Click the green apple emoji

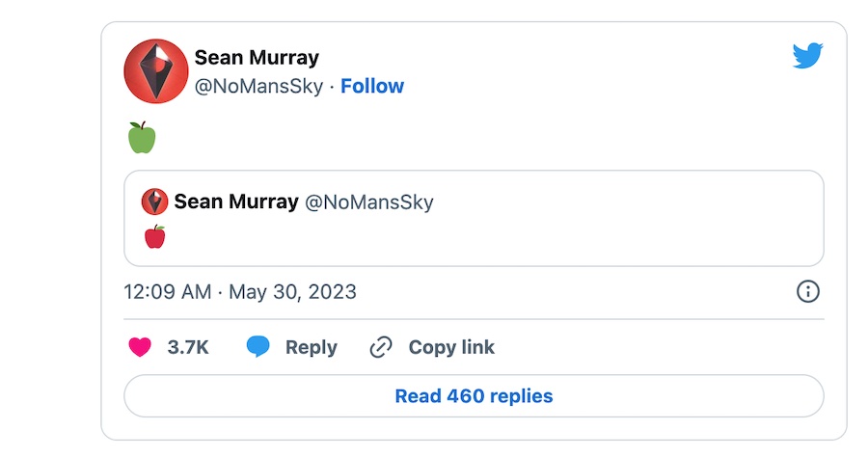coord(142,137)
